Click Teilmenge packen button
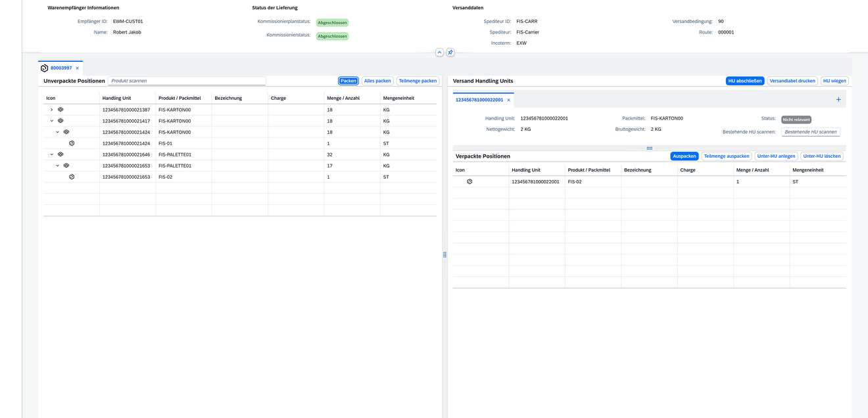The width and height of the screenshot is (868, 418). pyautogui.click(x=418, y=81)
